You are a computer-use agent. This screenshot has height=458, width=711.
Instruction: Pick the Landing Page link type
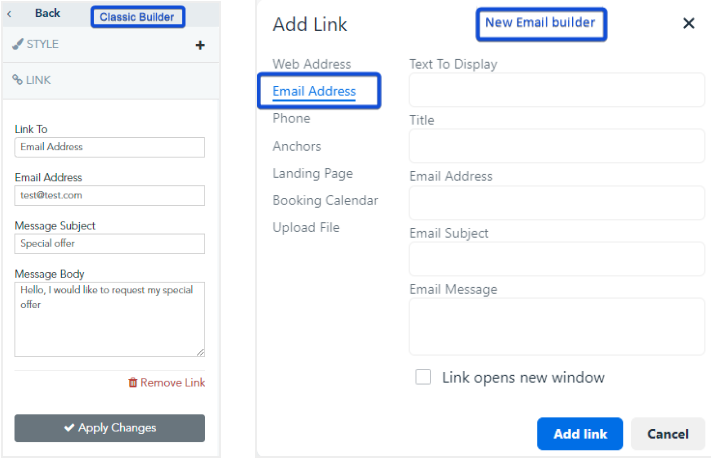[x=312, y=173]
